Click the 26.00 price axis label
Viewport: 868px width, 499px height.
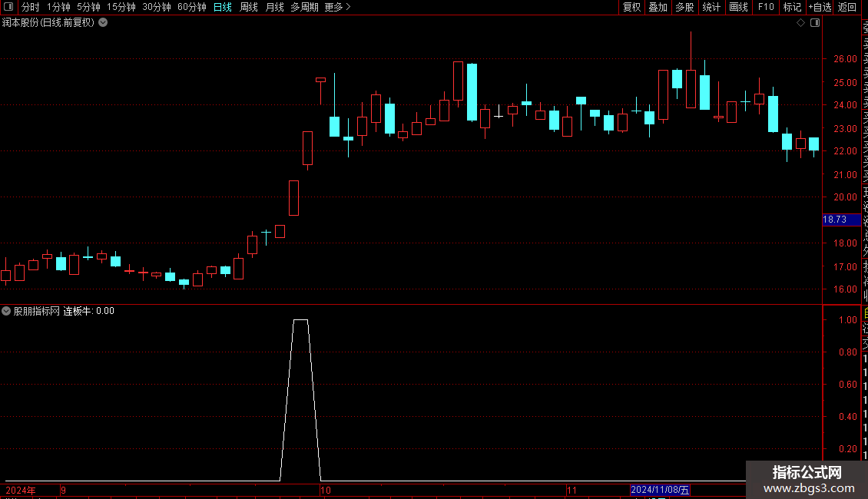coord(845,58)
